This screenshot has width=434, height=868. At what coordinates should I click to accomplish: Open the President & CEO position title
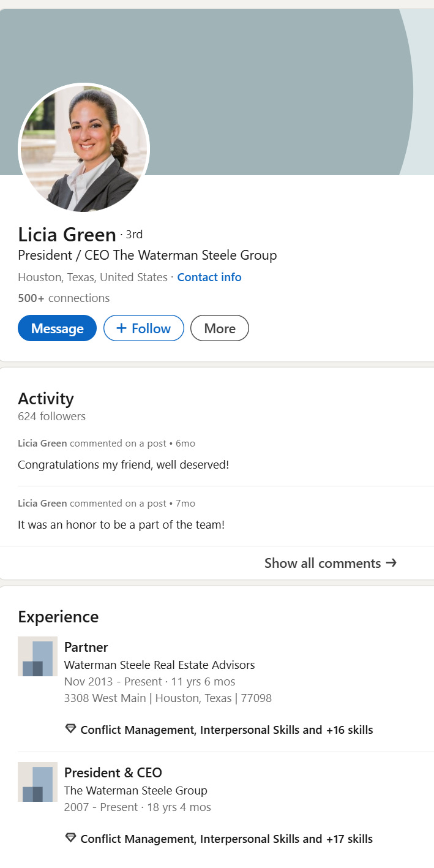pos(113,772)
